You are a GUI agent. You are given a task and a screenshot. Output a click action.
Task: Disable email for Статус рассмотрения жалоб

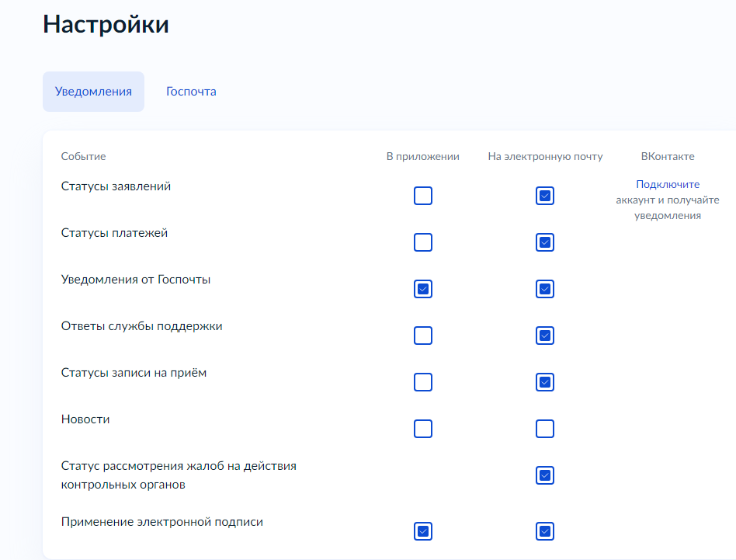coord(545,475)
